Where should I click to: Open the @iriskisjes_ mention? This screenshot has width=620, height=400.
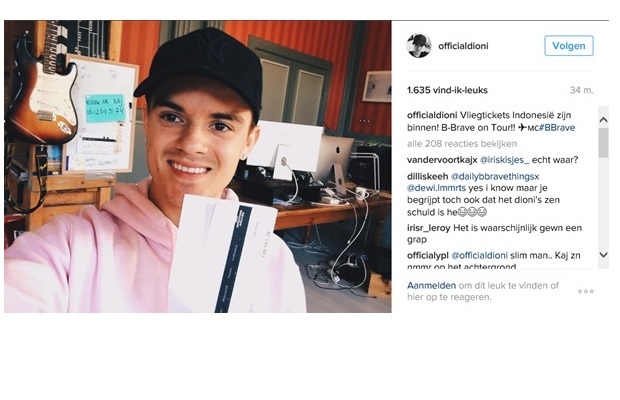coord(504,160)
